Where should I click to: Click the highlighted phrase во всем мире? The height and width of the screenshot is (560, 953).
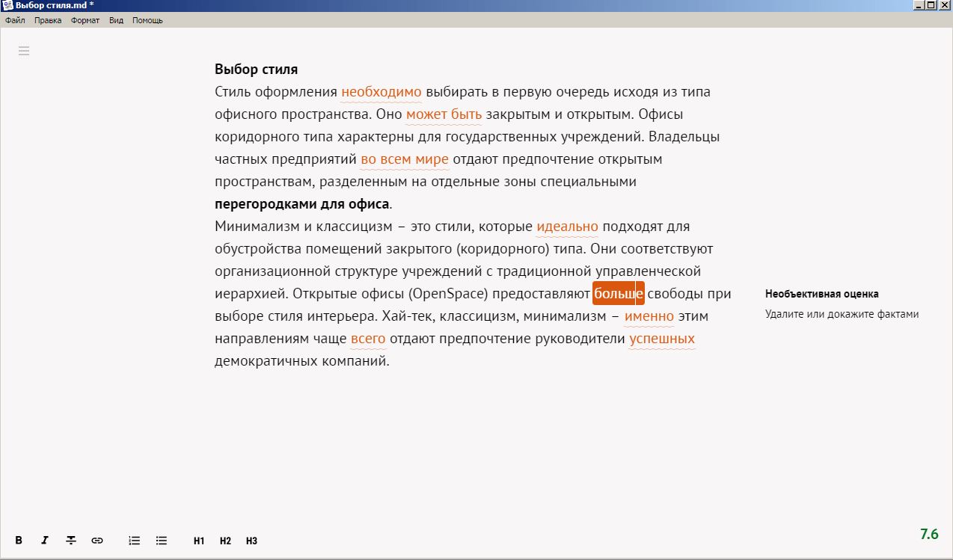point(405,159)
